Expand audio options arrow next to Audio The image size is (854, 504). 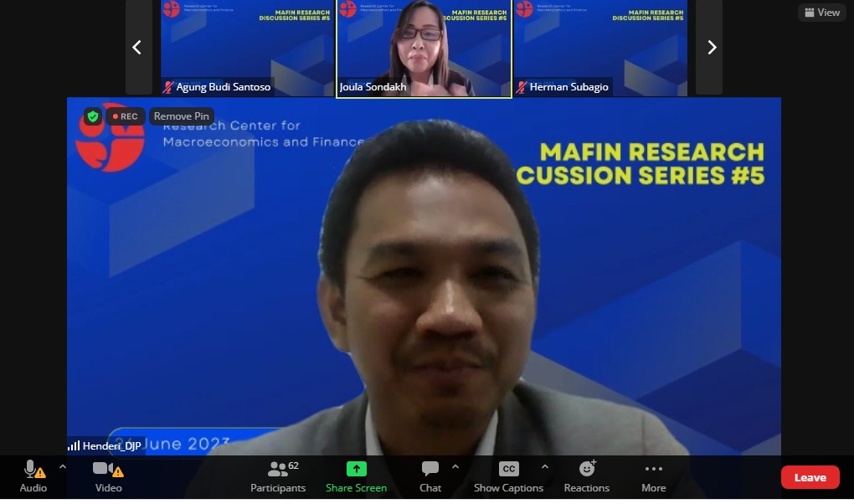click(x=62, y=466)
